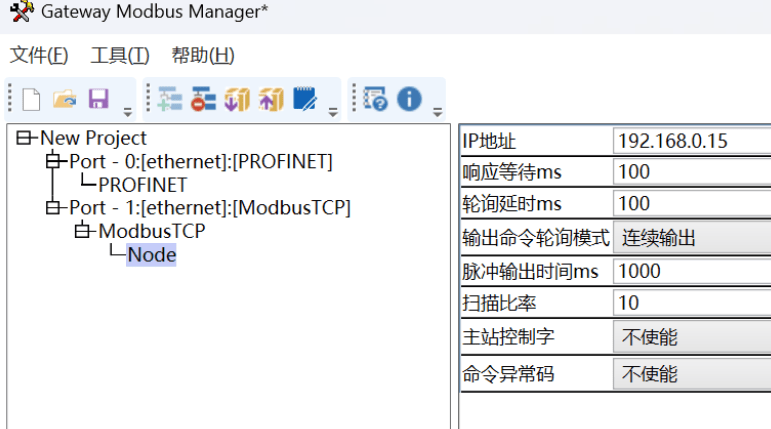Image resolution: width=771 pixels, height=429 pixels.
Task: Click the 响应等待ms value field
Action: (x=692, y=172)
